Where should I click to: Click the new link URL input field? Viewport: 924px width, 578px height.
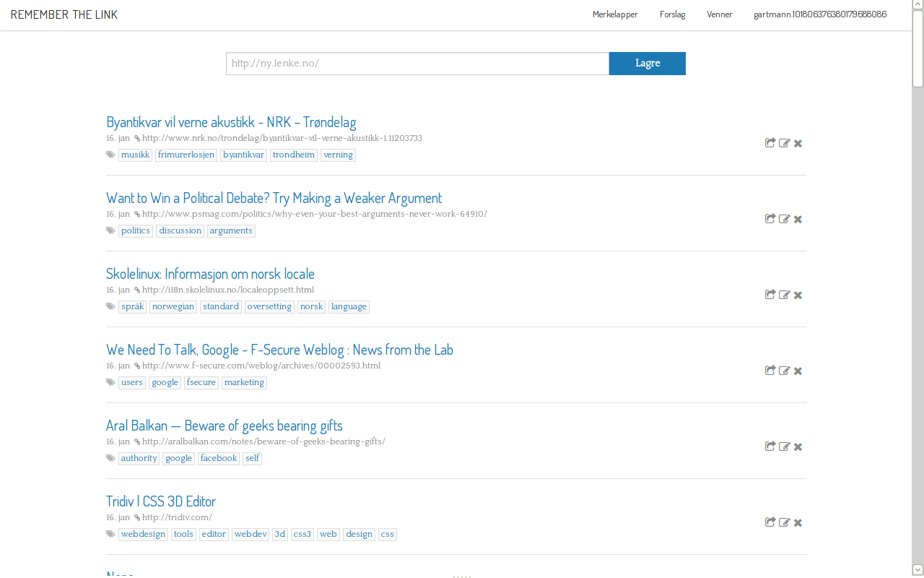417,64
